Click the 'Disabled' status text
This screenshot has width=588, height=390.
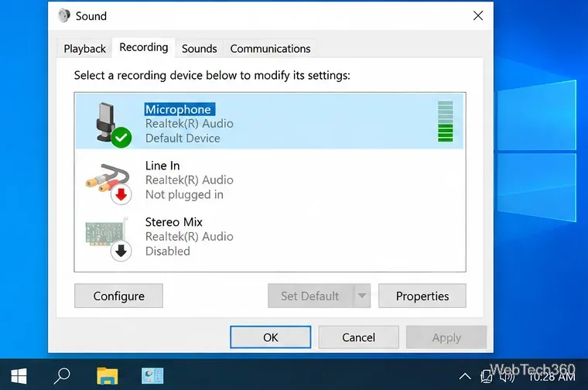pos(168,251)
